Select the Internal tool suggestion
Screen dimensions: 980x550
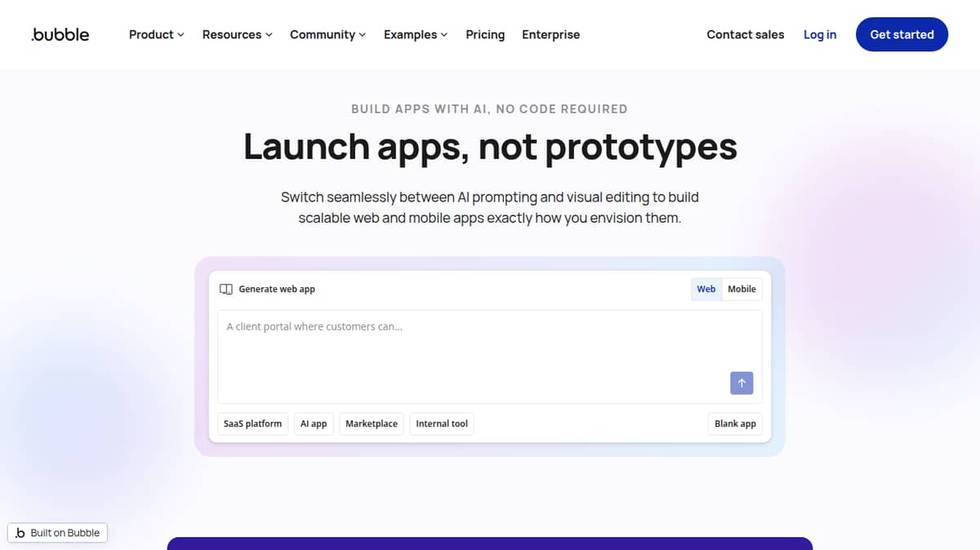click(442, 424)
